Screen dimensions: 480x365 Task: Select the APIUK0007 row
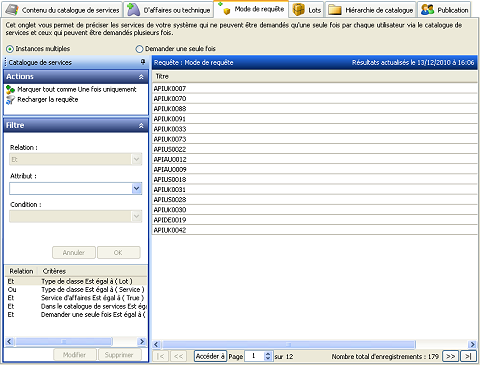click(315, 88)
